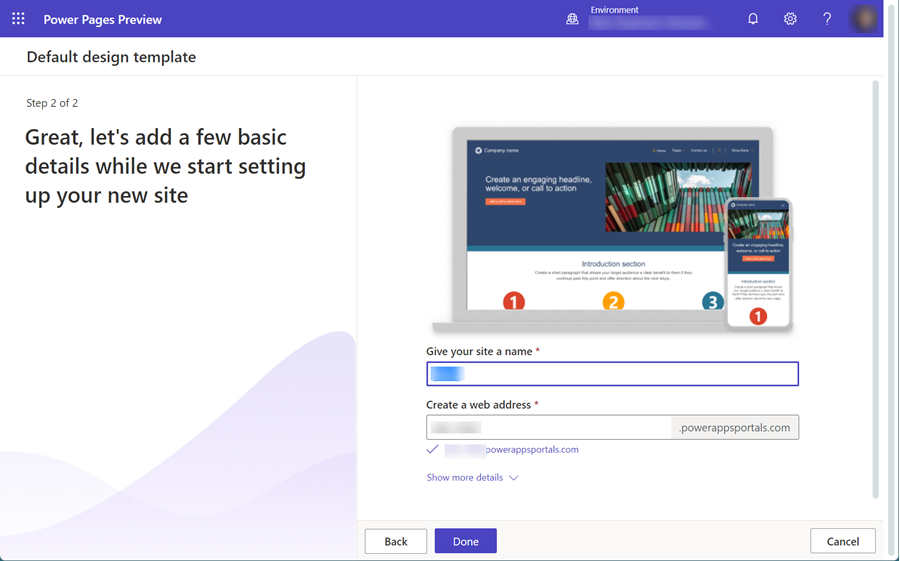
Task: Click the Create a web address label
Action: [x=478, y=405]
